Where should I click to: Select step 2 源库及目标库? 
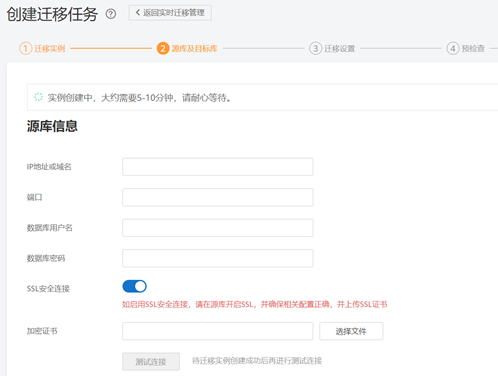pos(187,48)
